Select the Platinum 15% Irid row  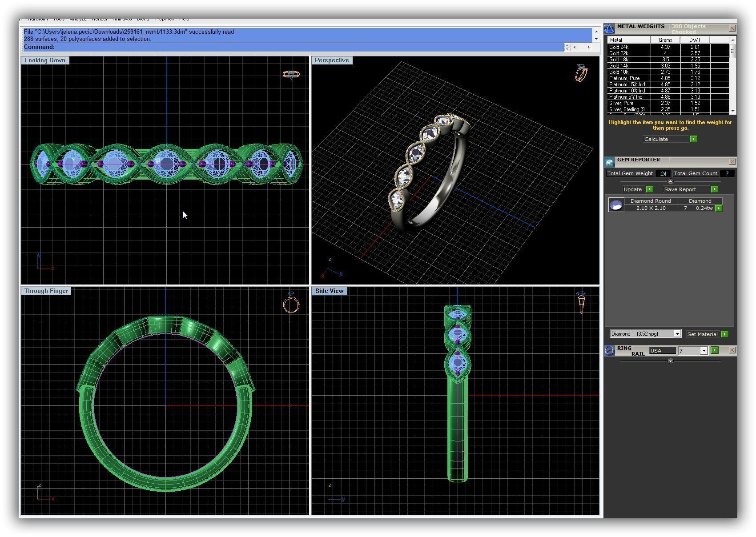pos(668,84)
